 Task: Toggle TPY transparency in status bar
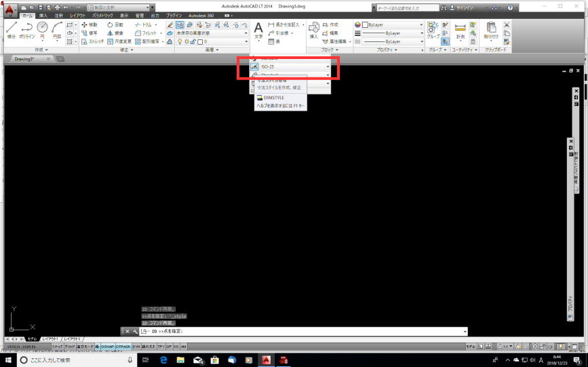161,347
